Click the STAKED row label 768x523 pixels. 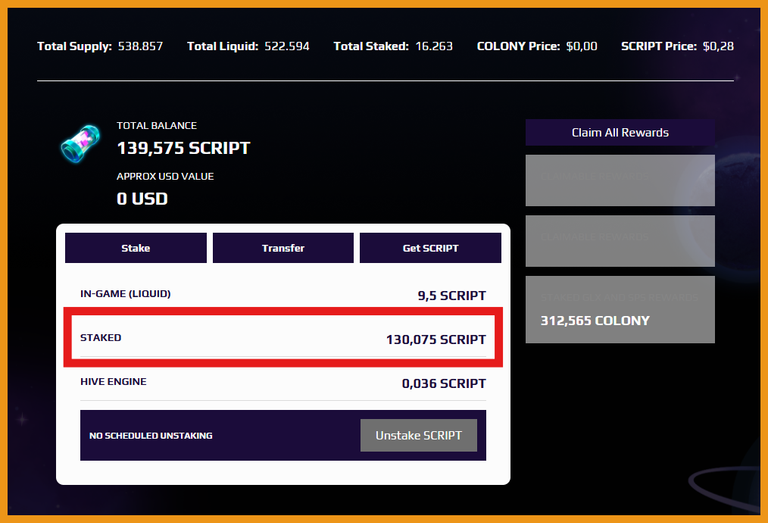click(x=101, y=338)
